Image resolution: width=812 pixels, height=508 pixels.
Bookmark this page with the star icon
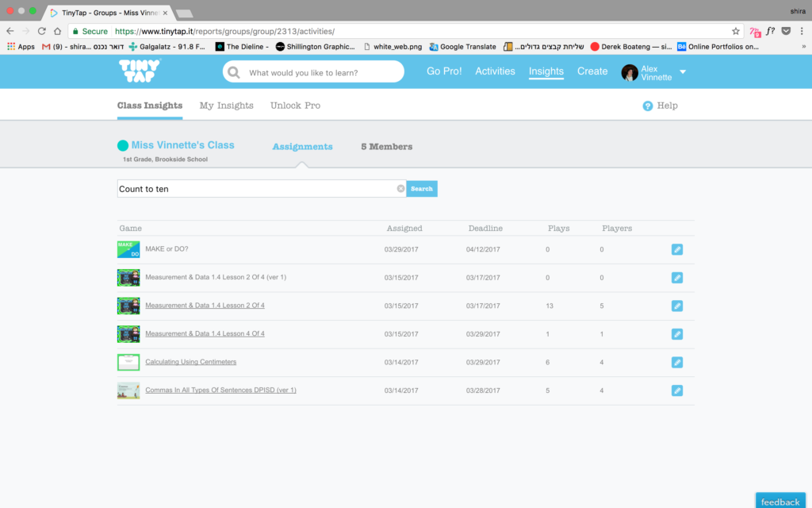[736, 31]
